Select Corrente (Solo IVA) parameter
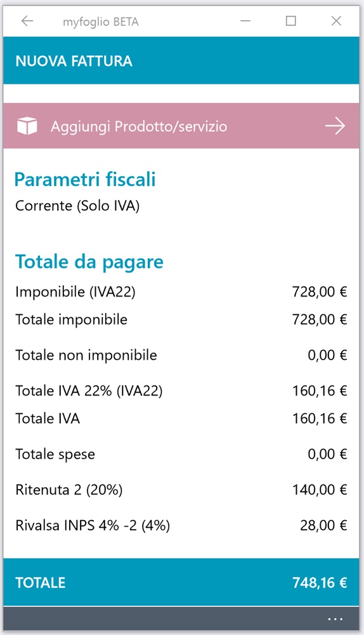Screen dimensions: 364x635 pos(77,206)
